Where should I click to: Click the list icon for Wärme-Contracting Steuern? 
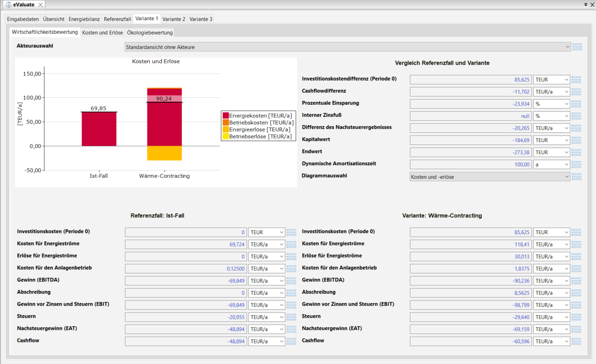coord(576,317)
